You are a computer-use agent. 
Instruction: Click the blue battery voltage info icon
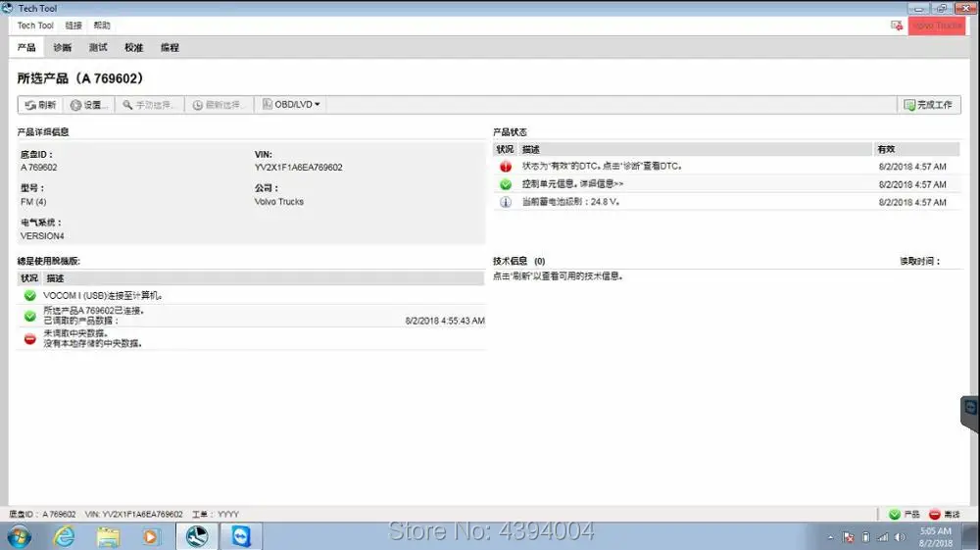(506, 202)
